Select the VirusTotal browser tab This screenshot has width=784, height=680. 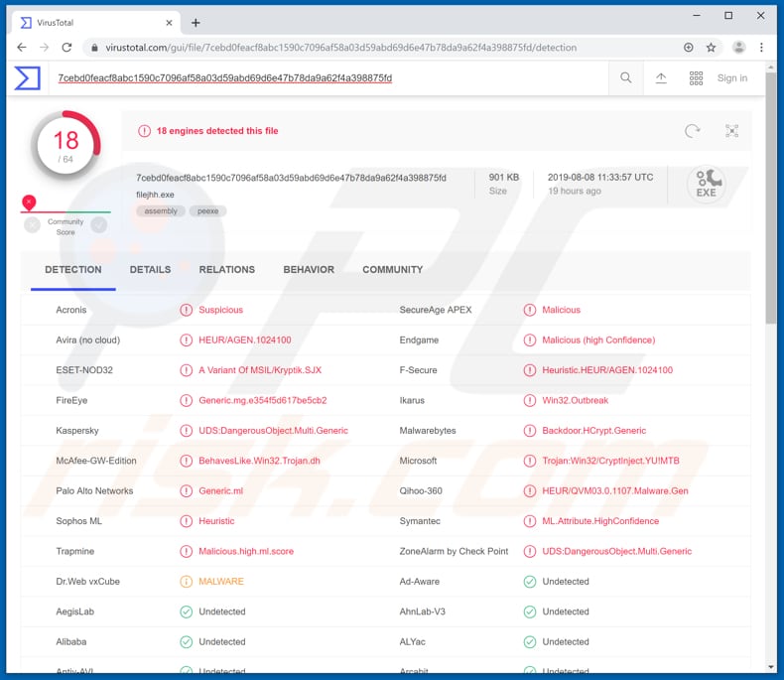coord(96,23)
